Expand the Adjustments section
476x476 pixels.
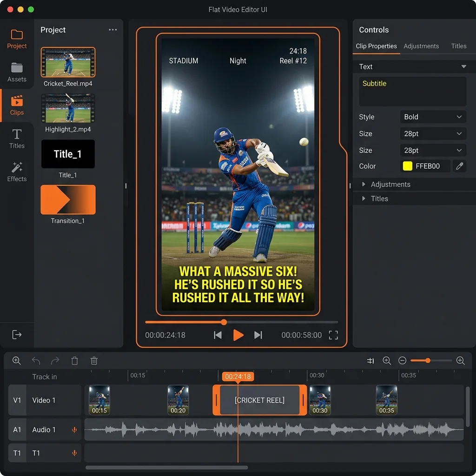click(x=414, y=184)
